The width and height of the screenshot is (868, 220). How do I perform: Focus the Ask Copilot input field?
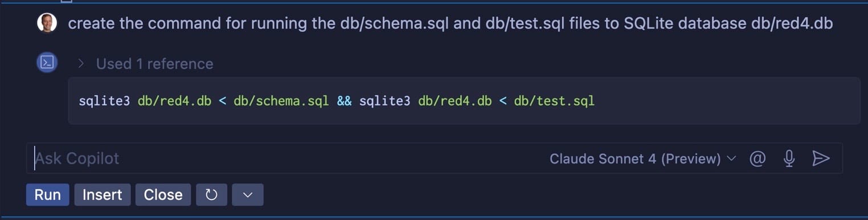click(x=285, y=158)
